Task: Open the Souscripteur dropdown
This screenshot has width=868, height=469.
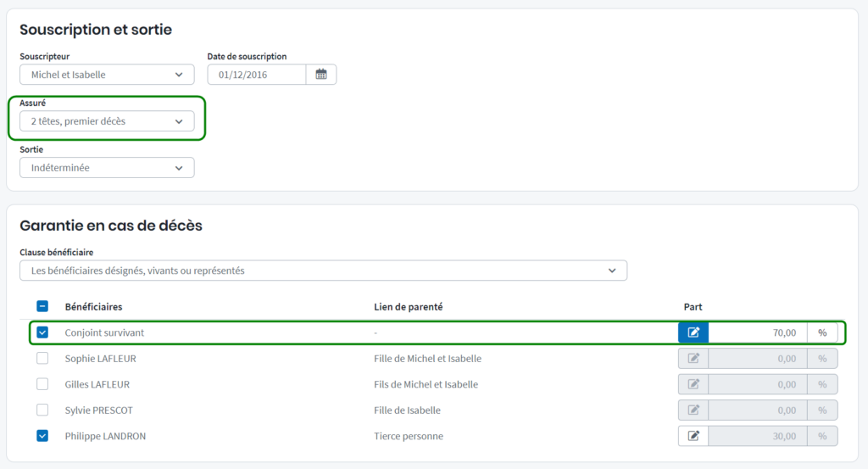Action: pos(107,75)
